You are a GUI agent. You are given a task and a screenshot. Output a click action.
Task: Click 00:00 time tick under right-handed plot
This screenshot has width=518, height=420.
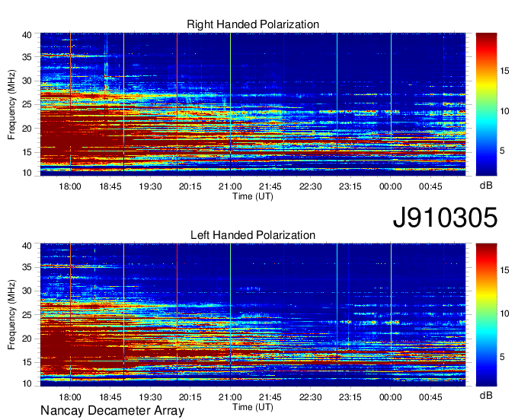(x=391, y=186)
